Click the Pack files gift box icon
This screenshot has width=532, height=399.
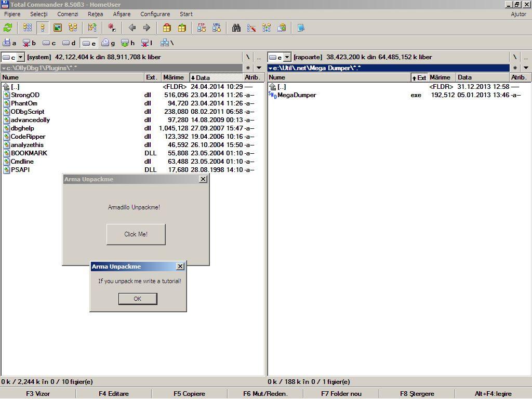[167, 28]
